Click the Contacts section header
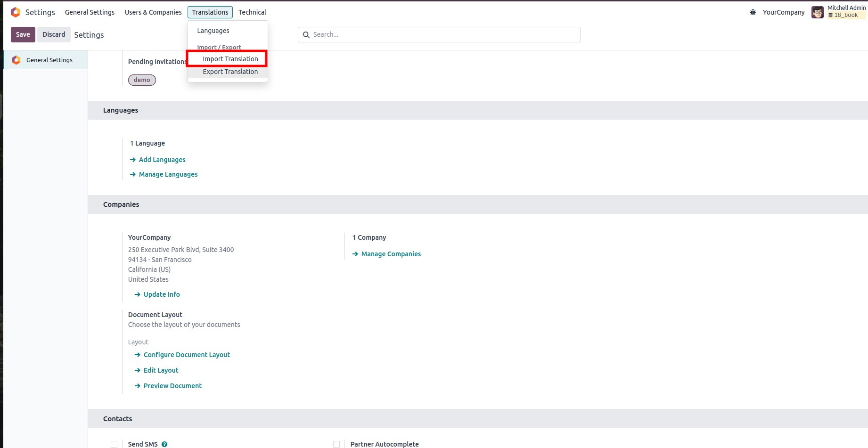The height and width of the screenshot is (448, 868). click(118, 419)
